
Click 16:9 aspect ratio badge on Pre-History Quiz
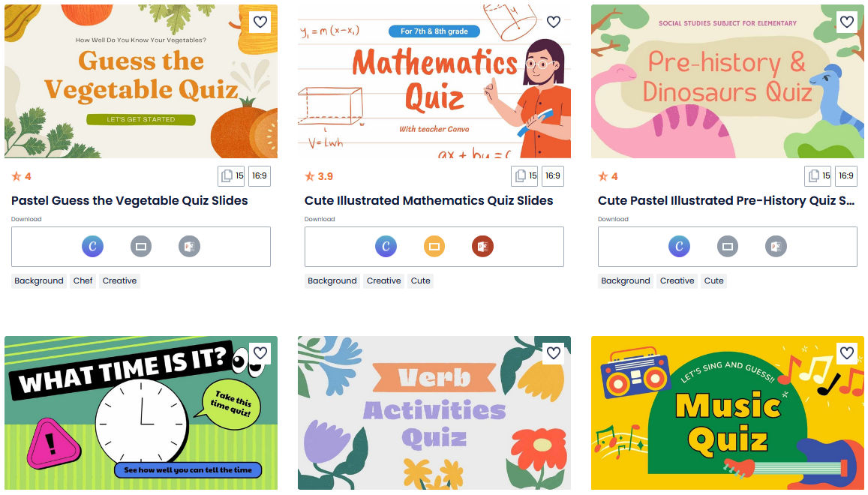(845, 176)
